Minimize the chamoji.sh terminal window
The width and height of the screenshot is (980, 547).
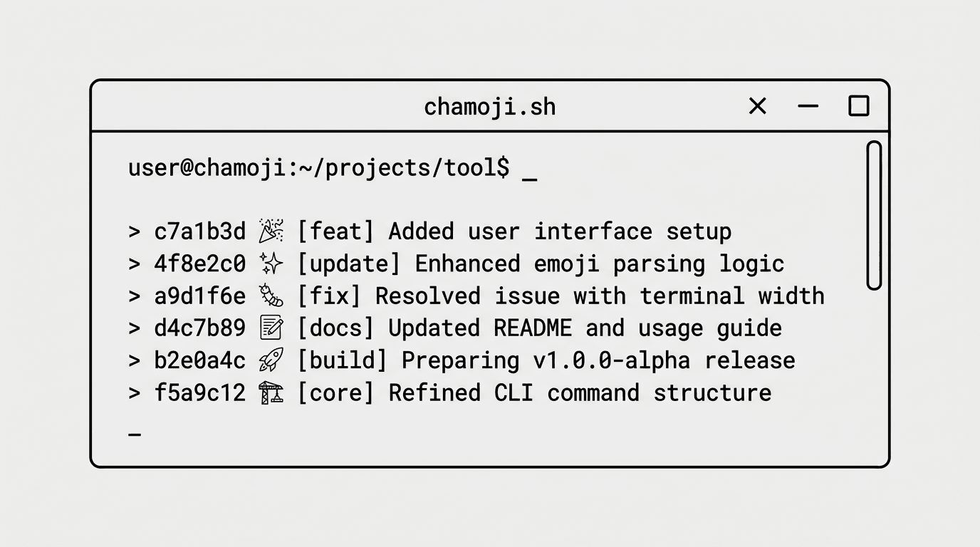pyautogui.click(x=808, y=106)
